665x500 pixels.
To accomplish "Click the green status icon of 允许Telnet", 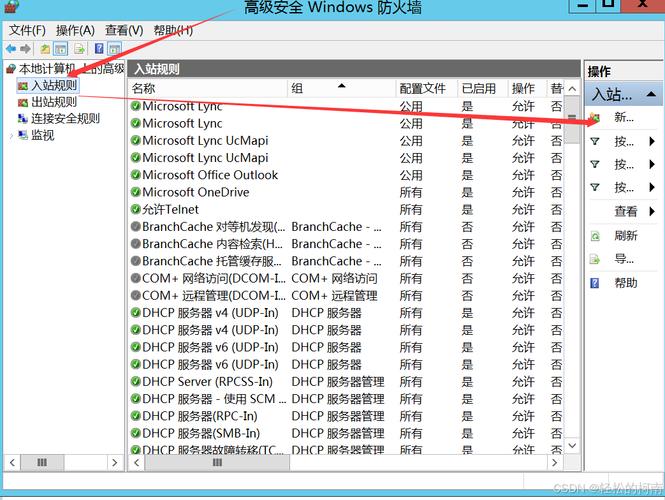I will (x=136, y=209).
